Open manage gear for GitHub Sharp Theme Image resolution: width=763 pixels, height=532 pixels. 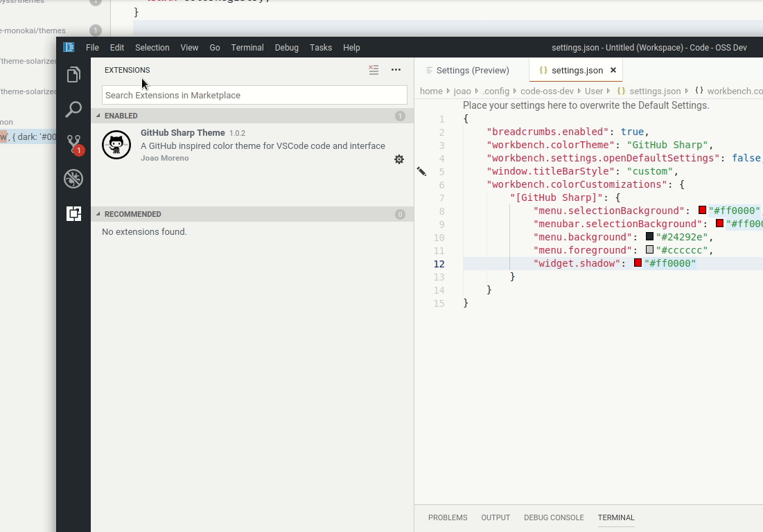(399, 159)
